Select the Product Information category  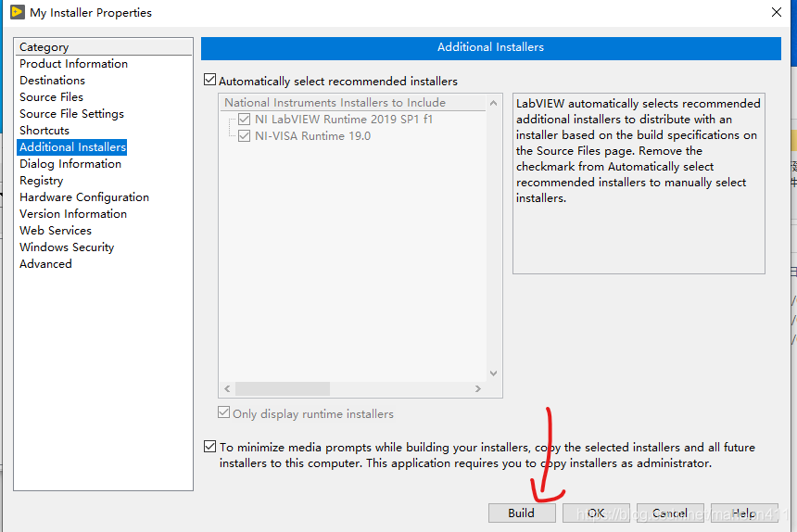point(74,64)
